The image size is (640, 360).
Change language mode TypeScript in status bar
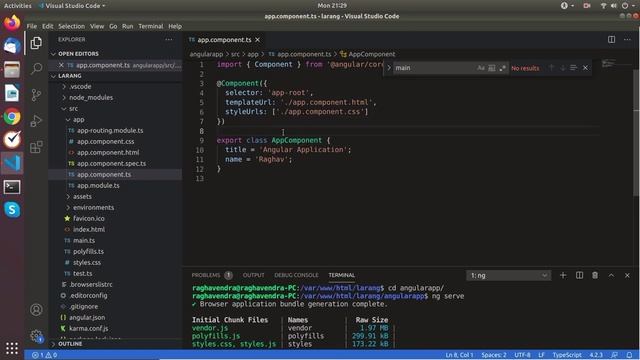point(567,355)
